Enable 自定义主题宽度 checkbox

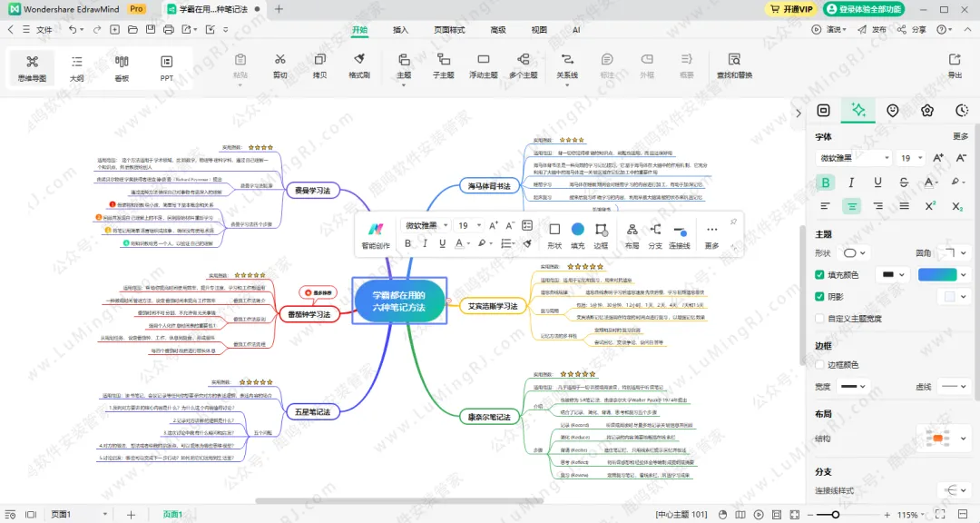pos(820,319)
